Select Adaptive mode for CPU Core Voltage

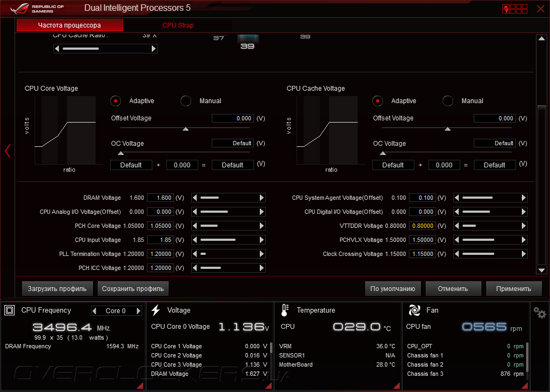[116, 101]
